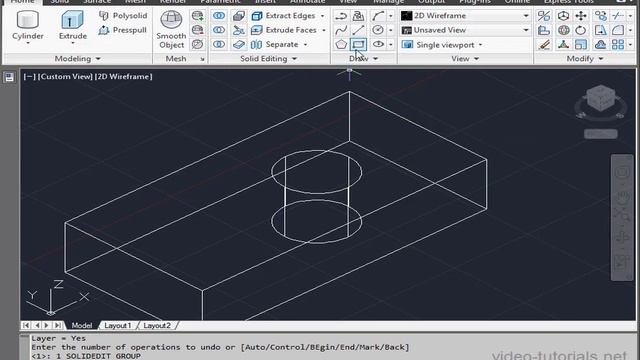The image size is (640, 360).
Task: Run the Extrude Faces command
Action: [x=284, y=30]
